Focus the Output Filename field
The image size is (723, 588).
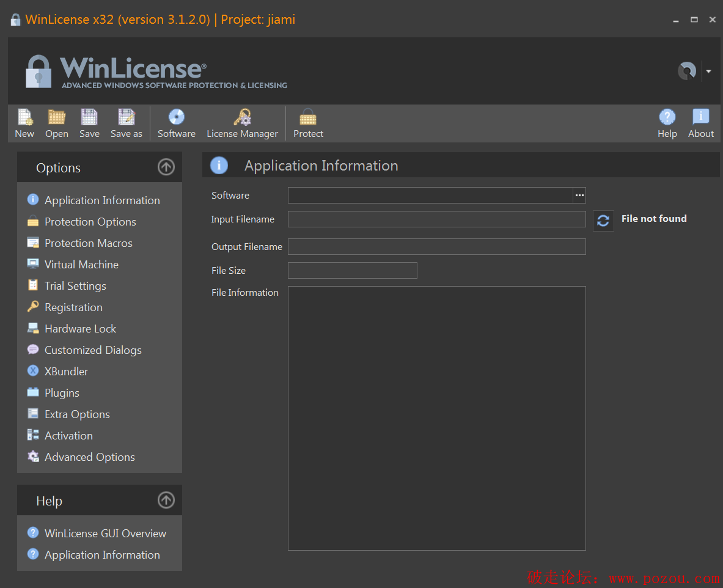(436, 246)
